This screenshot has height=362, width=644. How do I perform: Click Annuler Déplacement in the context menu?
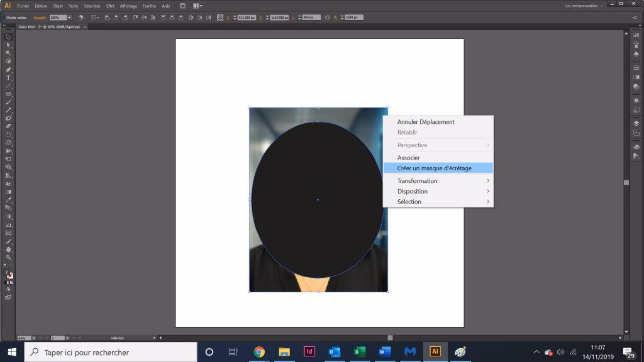coord(425,121)
